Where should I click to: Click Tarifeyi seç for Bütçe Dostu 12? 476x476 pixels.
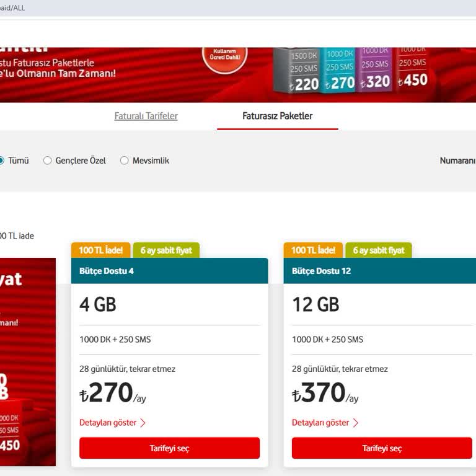coord(382,448)
